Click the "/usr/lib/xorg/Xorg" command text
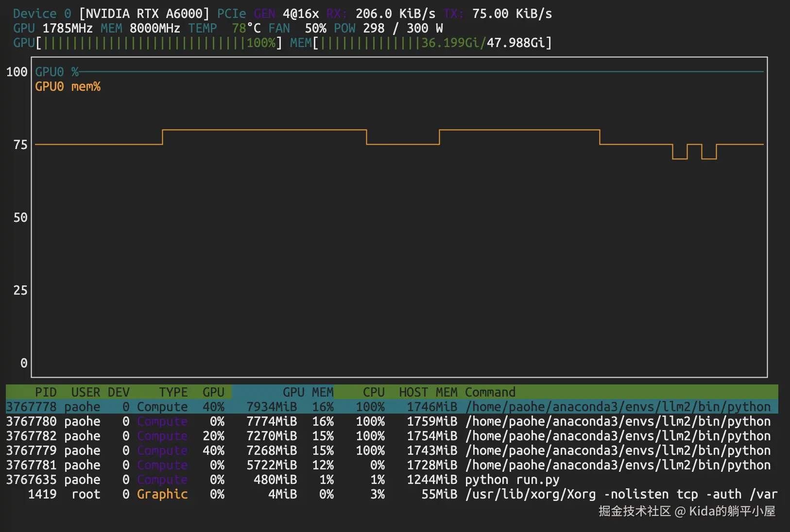The width and height of the screenshot is (790, 532). click(531, 494)
